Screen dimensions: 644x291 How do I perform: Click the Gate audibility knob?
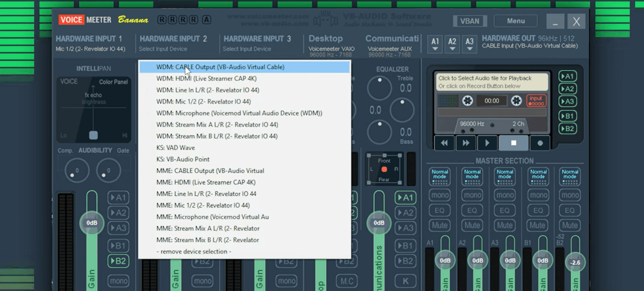[x=108, y=171]
